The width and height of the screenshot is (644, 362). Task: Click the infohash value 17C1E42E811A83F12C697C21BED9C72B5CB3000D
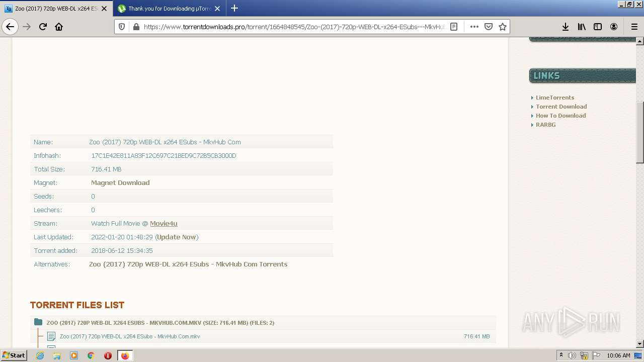(164, 155)
